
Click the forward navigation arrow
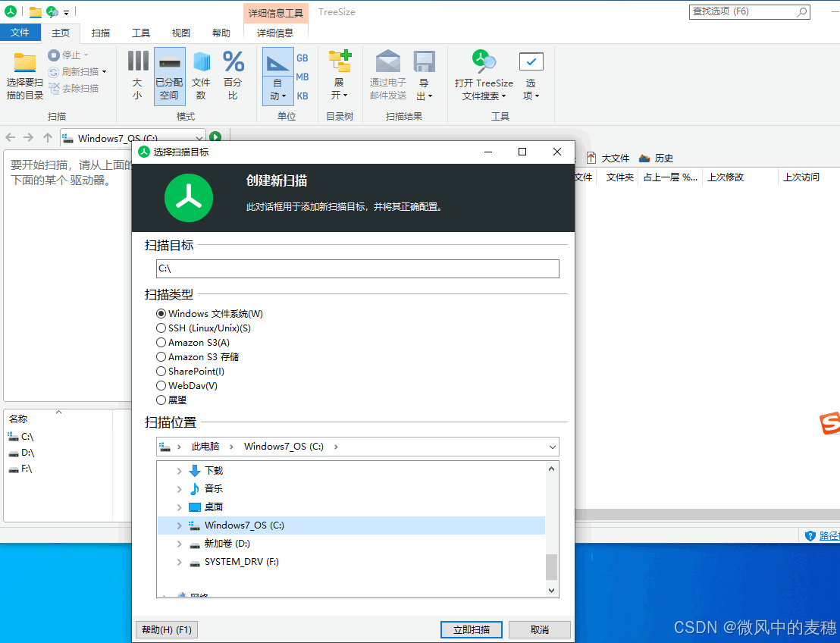point(28,138)
